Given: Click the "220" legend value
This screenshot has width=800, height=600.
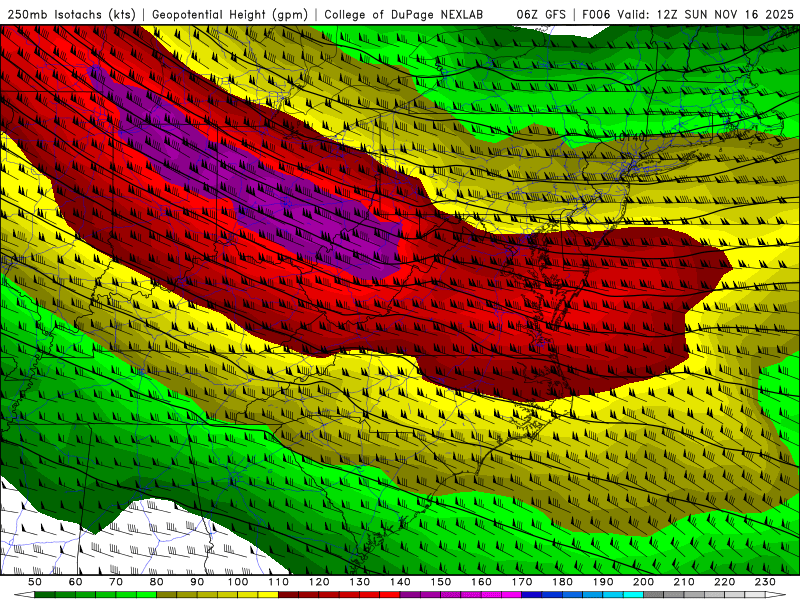Looking at the screenshot, I should tap(724, 582).
